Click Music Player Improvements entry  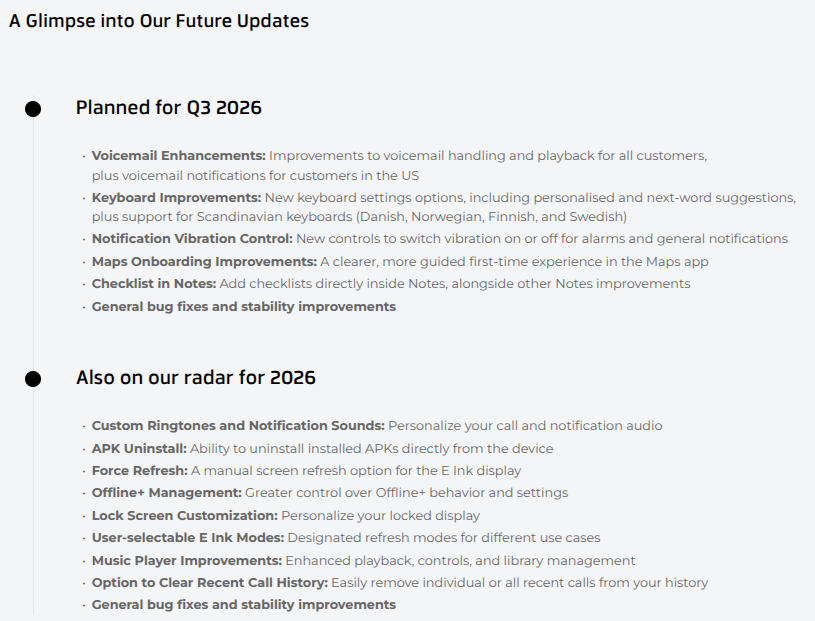tap(363, 561)
